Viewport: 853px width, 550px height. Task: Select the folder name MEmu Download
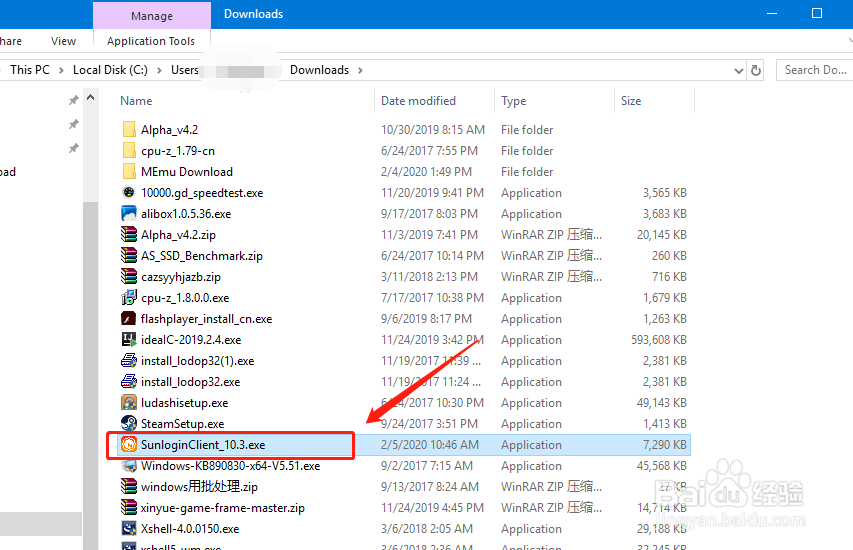(x=187, y=172)
